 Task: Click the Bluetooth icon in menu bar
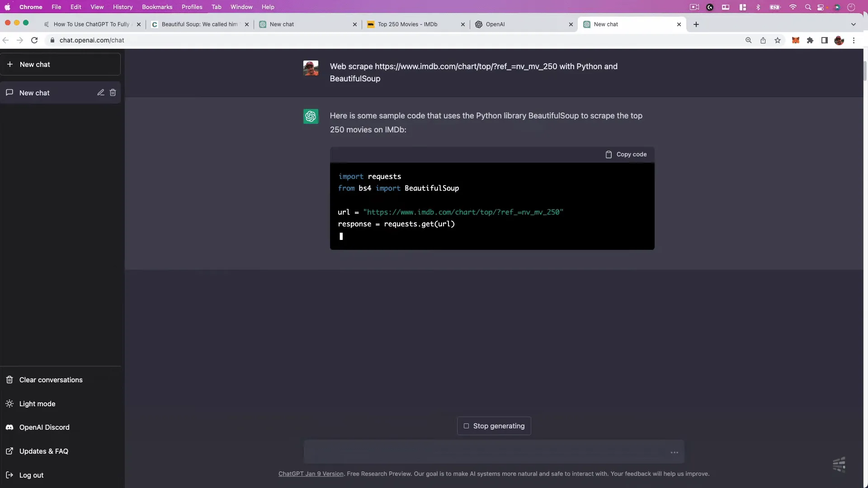[759, 7]
